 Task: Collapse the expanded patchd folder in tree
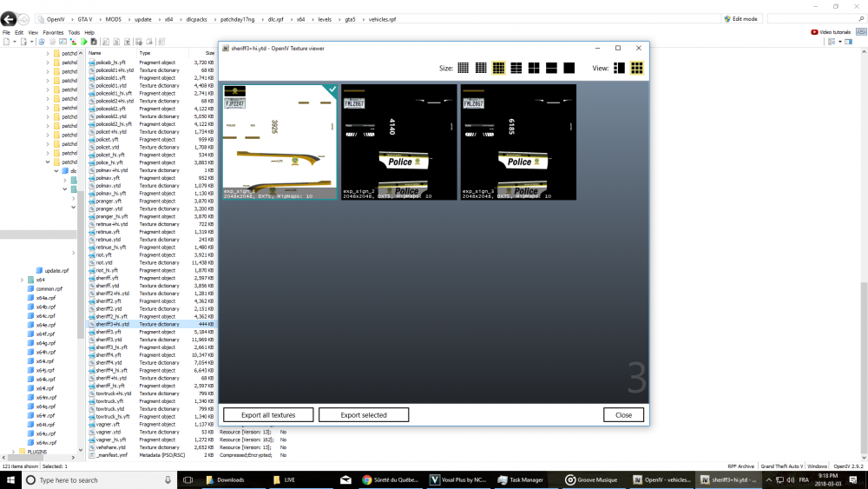tap(48, 162)
